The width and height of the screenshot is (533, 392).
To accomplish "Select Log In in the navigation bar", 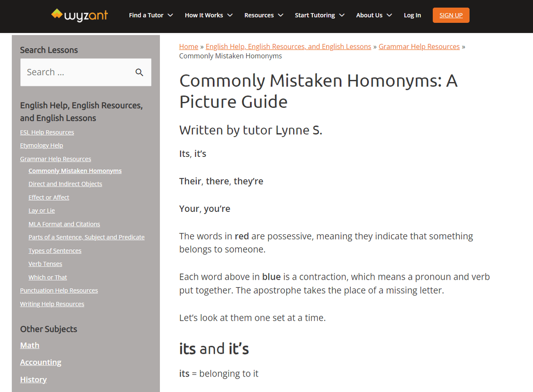I will coord(412,15).
